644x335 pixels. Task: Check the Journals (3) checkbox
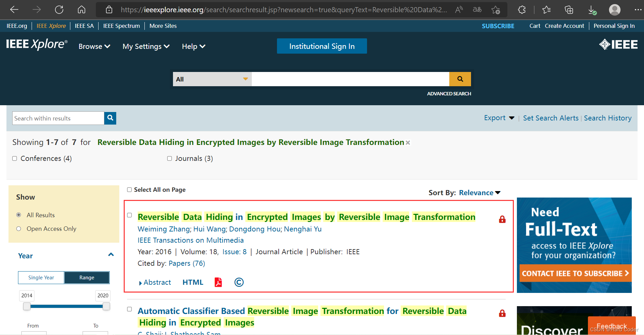tap(170, 159)
